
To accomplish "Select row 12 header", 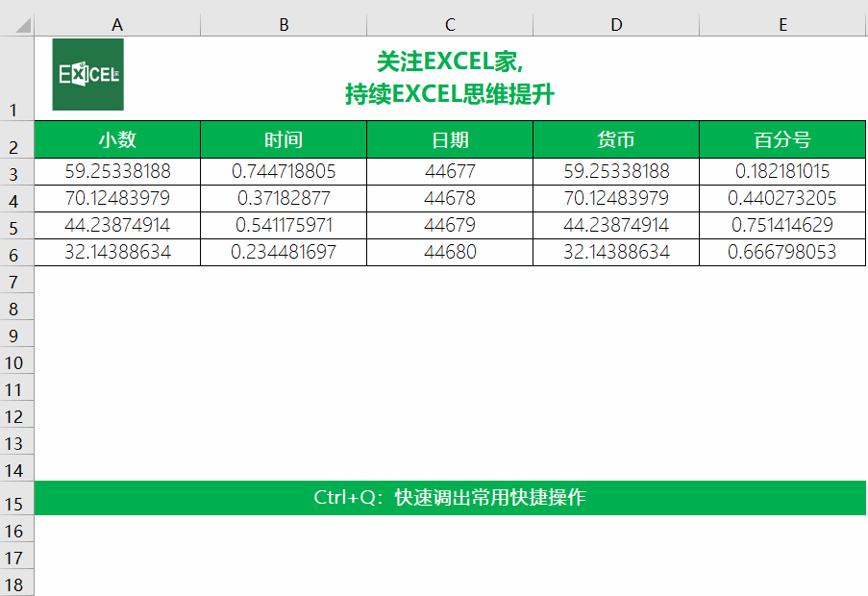I will click(16, 414).
